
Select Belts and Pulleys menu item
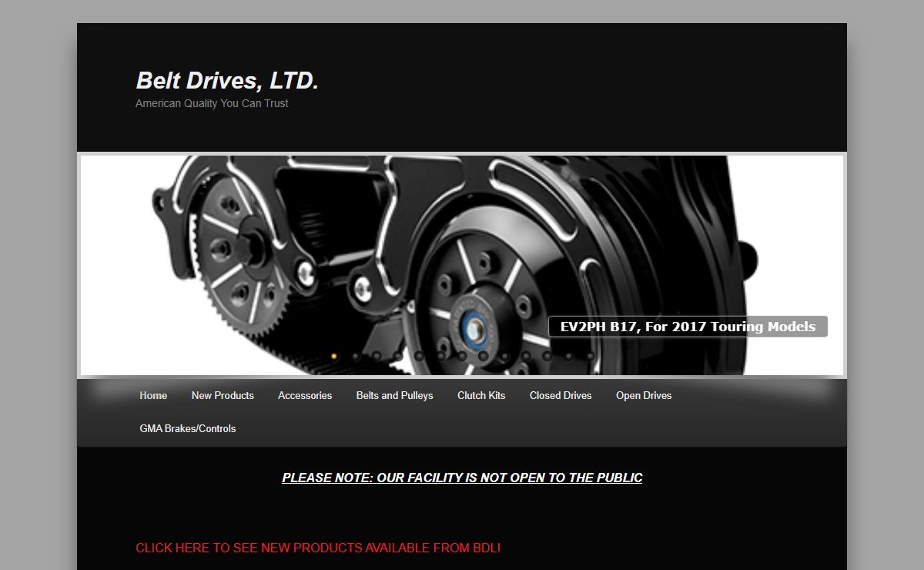pyautogui.click(x=394, y=395)
